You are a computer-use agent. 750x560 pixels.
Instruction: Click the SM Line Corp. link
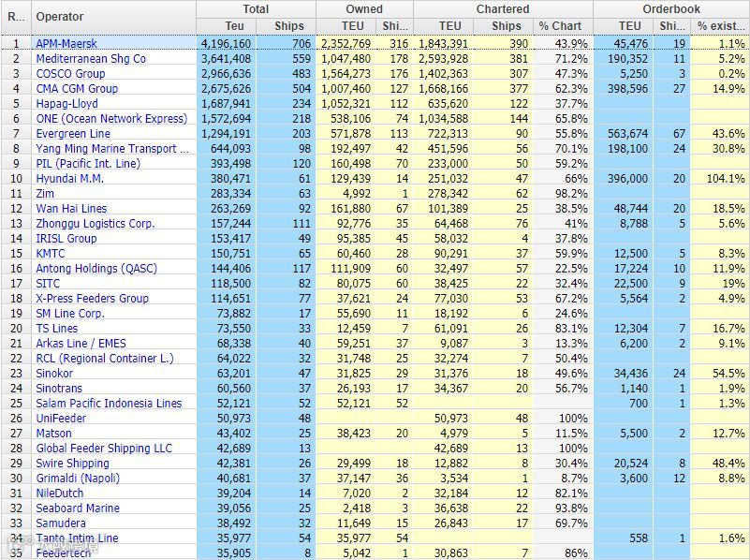(70, 314)
